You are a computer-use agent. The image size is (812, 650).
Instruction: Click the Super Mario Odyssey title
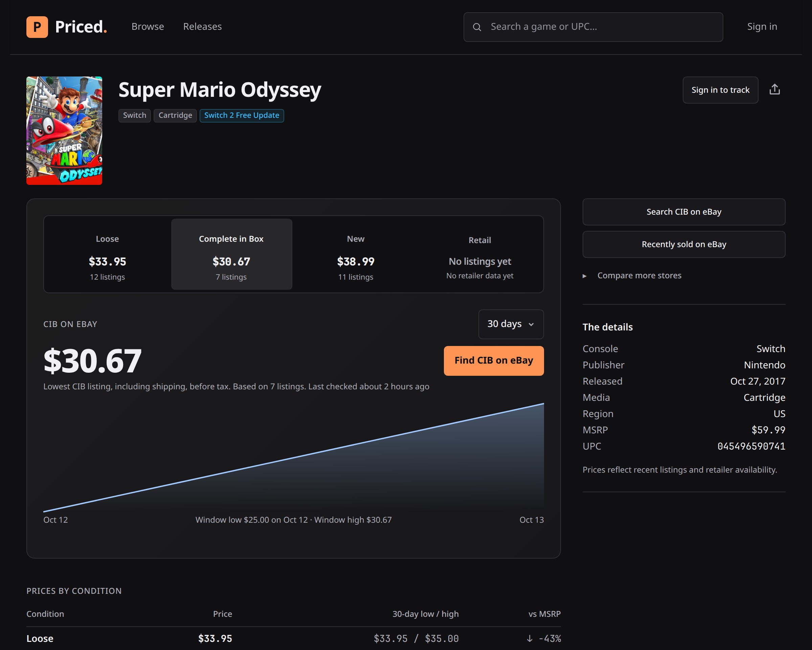click(220, 90)
